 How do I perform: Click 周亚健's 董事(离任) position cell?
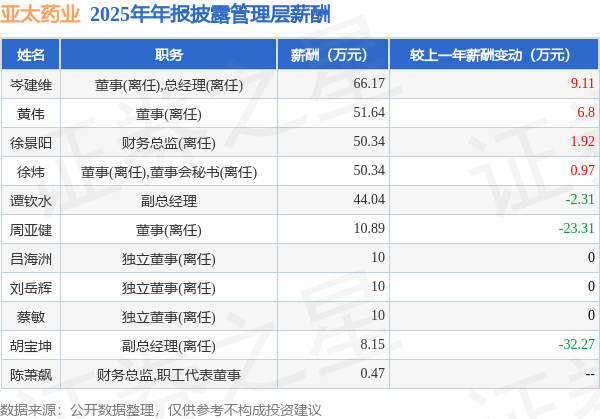pos(169,230)
